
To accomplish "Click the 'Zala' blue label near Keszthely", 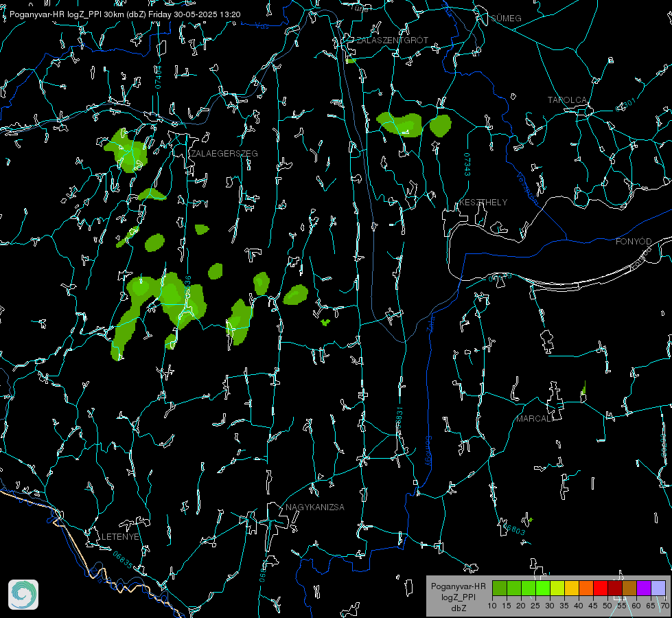I will click(x=431, y=323).
